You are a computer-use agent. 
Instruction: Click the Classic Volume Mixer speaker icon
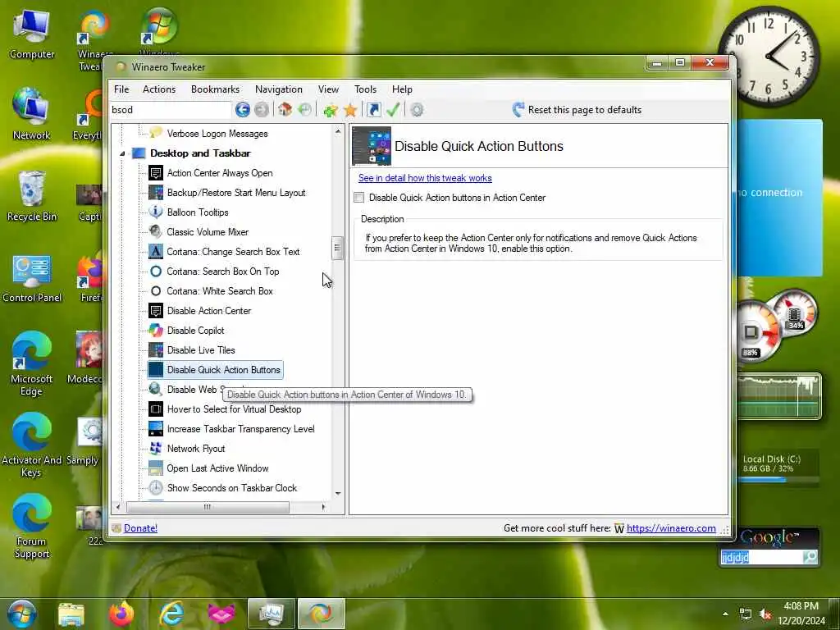point(156,232)
